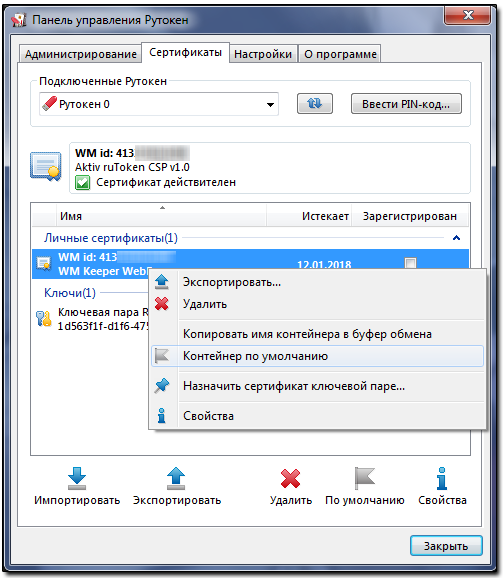
Task: Click the large certificate icon beside WM id
Action: [x=46, y=166]
